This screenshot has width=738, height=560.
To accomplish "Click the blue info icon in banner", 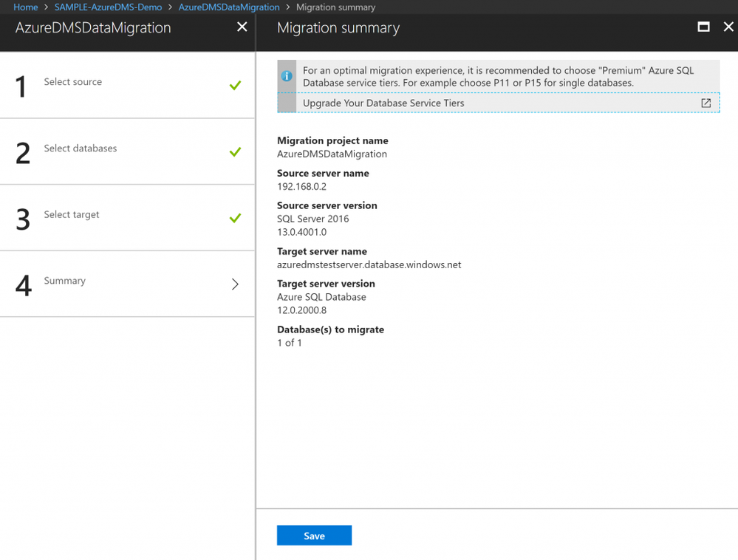I will (287, 76).
